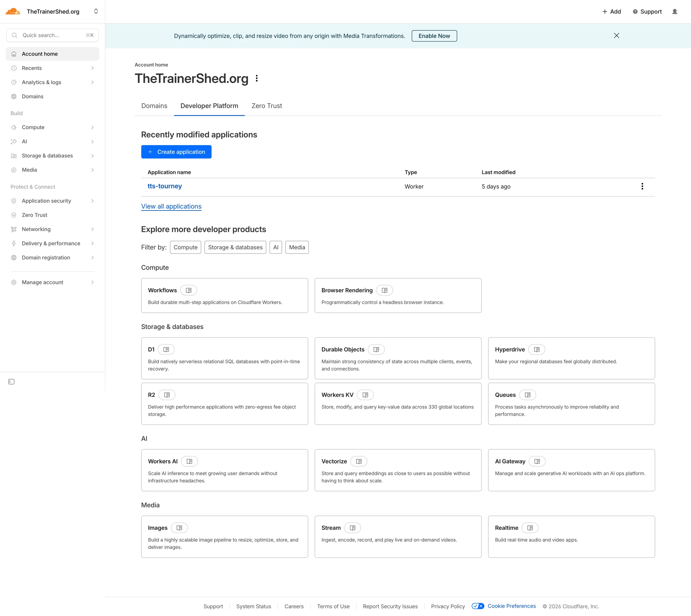Open Zero Trust in the sidebar
Viewport: 691px width, 616px height.
52,215
